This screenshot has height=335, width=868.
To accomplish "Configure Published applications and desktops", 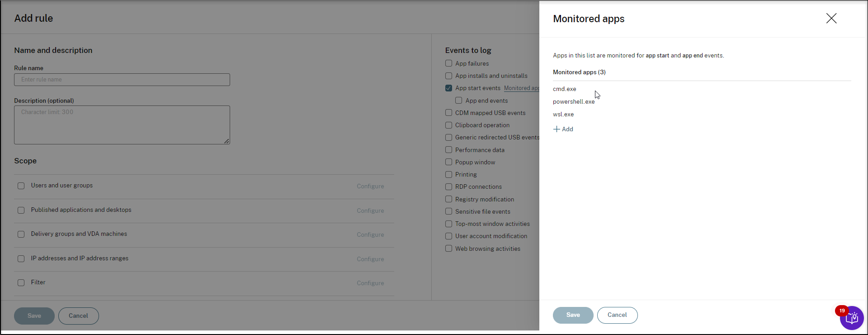I will click(370, 211).
